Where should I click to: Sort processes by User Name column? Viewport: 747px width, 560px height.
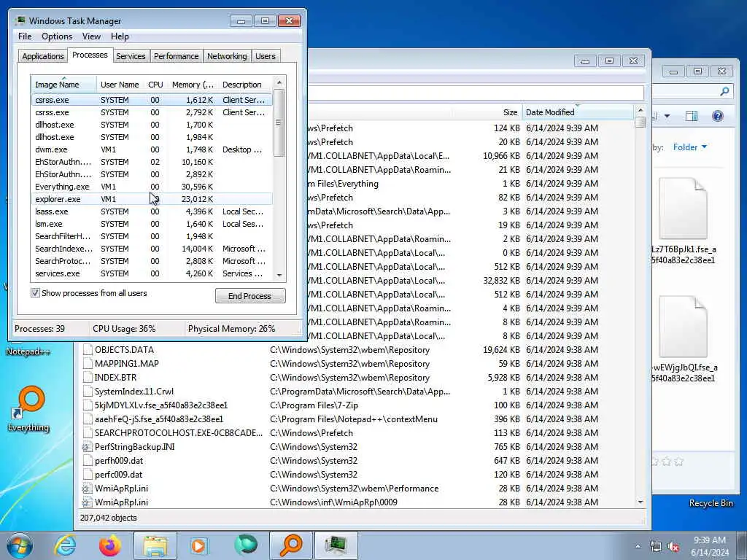coord(120,85)
